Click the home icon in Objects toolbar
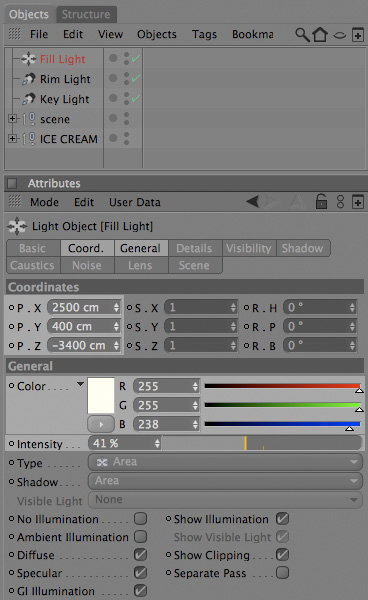368x600 pixels. pos(320,34)
